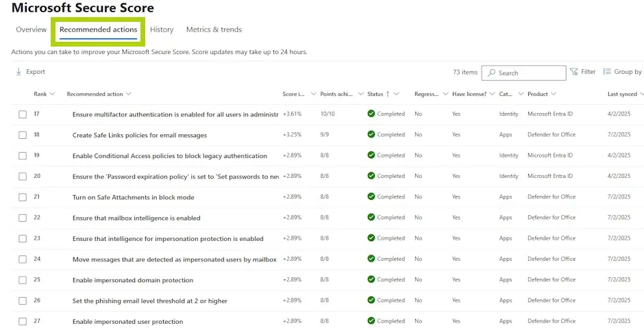Tick the checkbox for rank 27 row

(23, 322)
